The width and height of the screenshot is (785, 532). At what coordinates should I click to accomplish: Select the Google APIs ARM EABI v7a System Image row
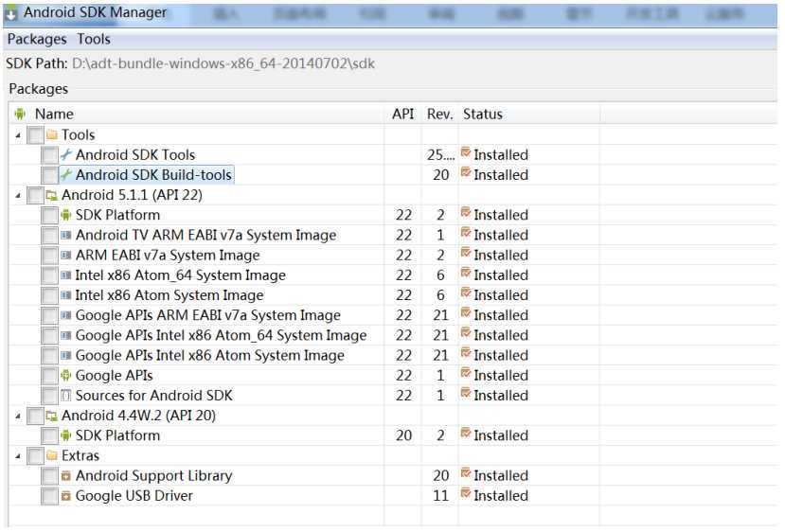click(393, 315)
